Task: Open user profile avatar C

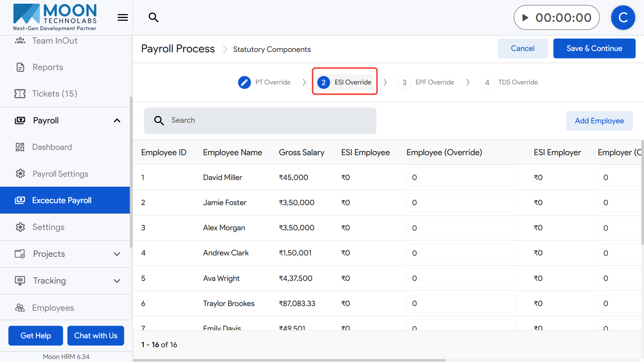Action: 623,17
